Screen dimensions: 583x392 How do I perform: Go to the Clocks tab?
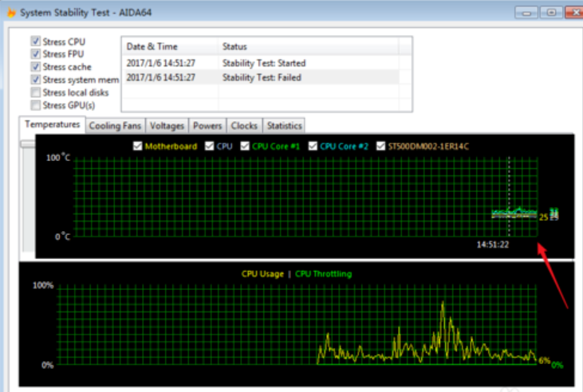click(244, 126)
